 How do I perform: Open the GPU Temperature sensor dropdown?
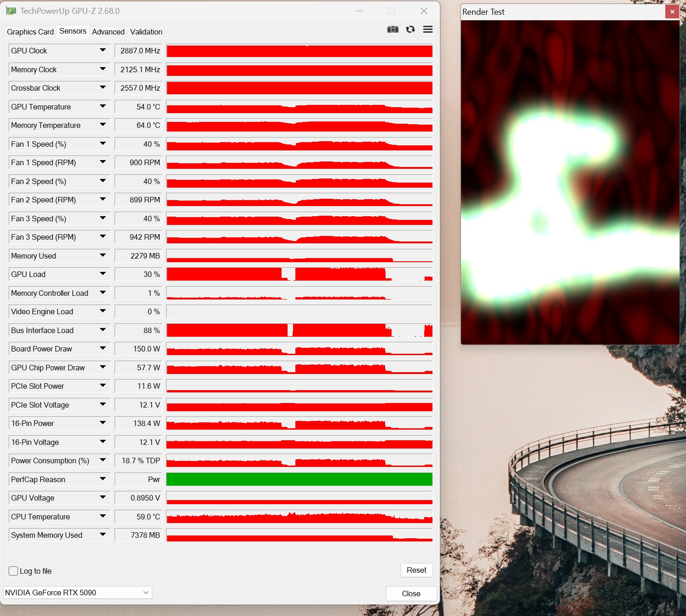click(x=103, y=106)
